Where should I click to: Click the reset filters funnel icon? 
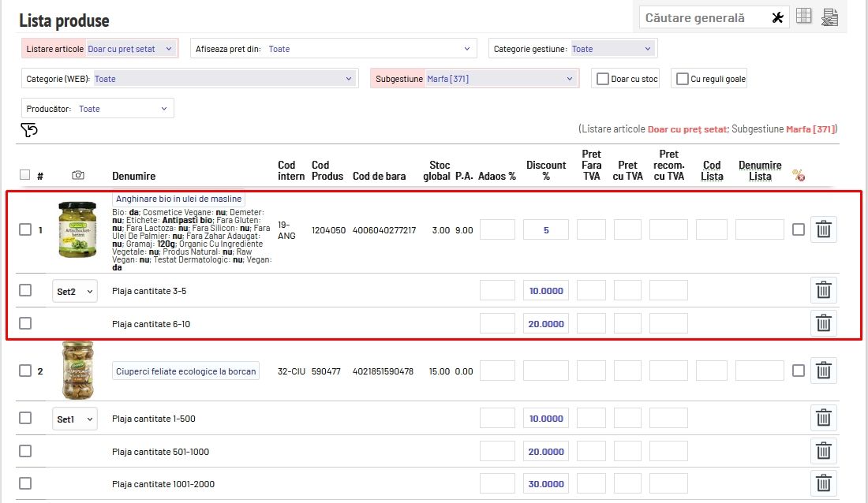point(28,130)
